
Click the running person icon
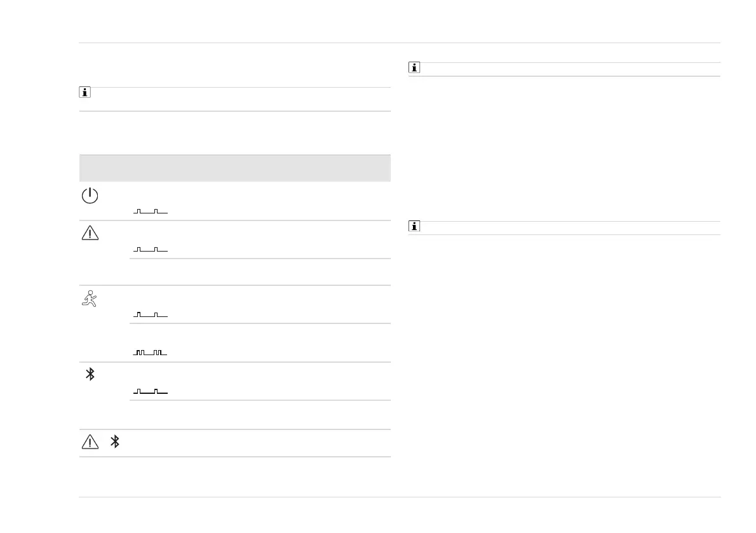tap(90, 299)
